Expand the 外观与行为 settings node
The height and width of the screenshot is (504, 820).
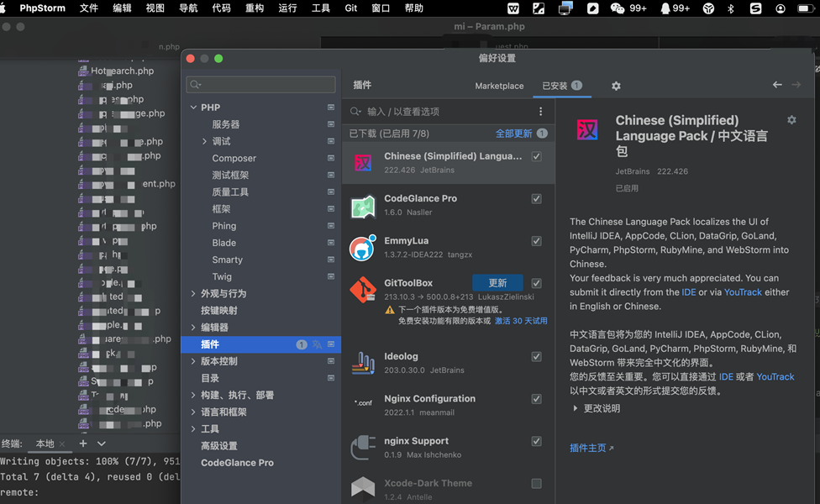tap(193, 293)
